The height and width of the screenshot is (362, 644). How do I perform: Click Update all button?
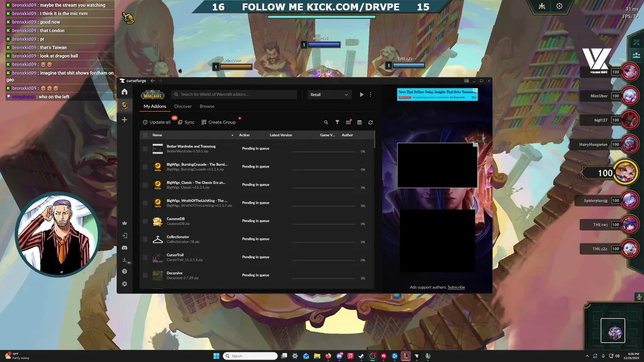point(156,122)
